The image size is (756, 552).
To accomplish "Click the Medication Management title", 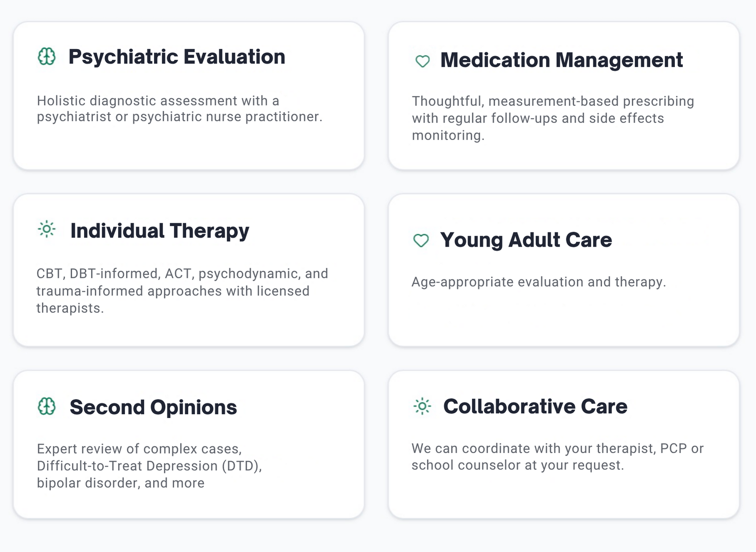I will [561, 60].
